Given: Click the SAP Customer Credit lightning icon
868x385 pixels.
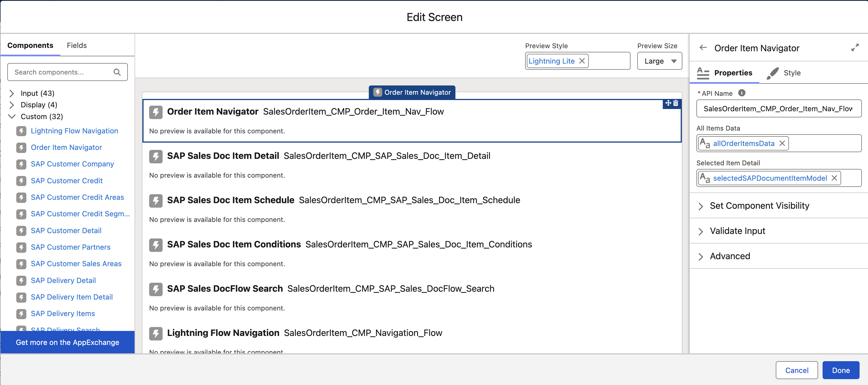Looking at the screenshot, I should (21, 181).
